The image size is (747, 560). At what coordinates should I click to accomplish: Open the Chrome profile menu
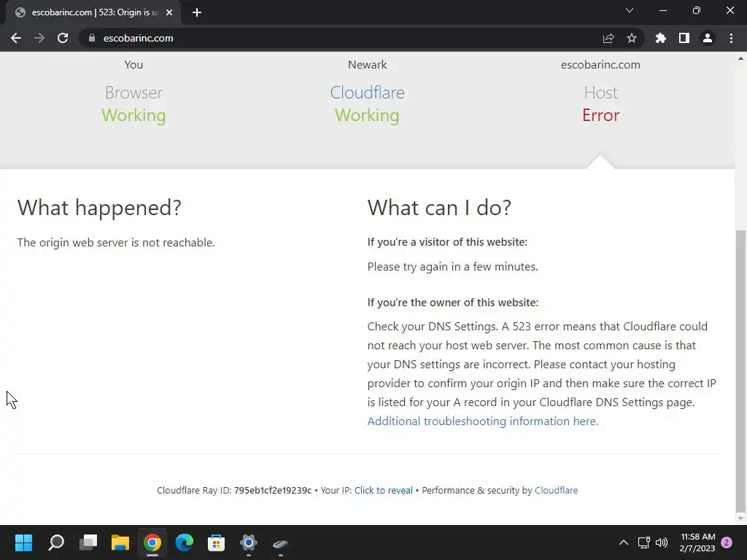pyautogui.click(x=708, y=38)
